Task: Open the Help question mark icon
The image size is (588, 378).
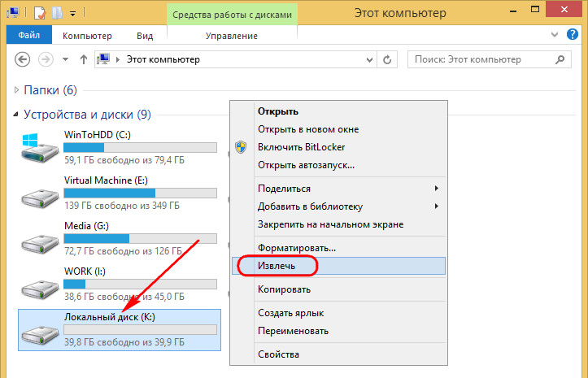Action: [x=573, y=34]
